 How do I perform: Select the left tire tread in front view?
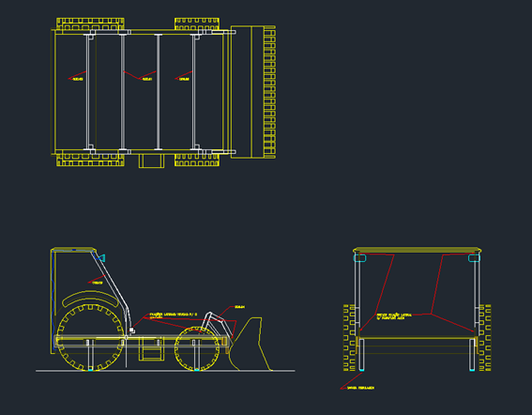click(349, 338)
